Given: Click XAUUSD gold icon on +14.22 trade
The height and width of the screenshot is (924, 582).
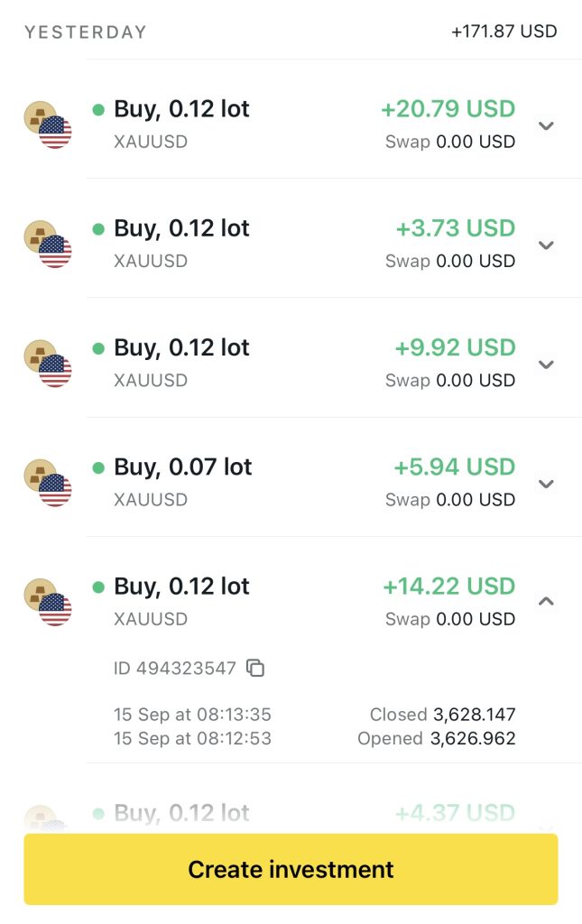Looking at the screenshot, I should click(48, 602).
